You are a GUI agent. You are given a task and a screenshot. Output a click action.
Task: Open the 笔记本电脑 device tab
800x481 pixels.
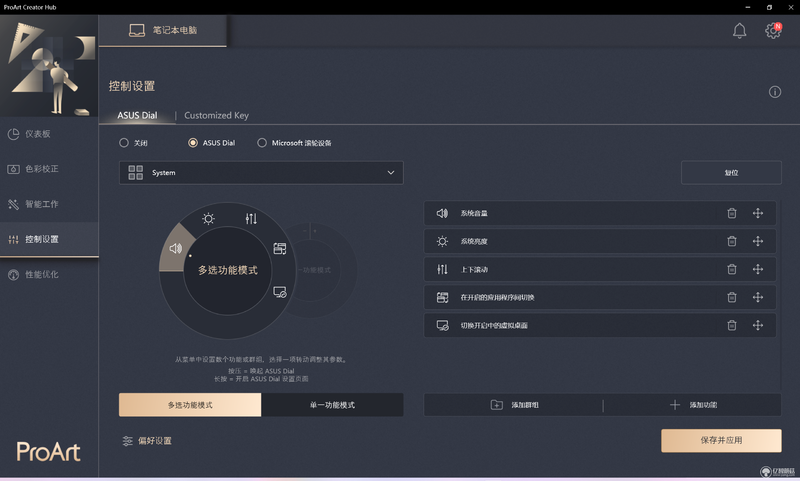pos(163,31)
